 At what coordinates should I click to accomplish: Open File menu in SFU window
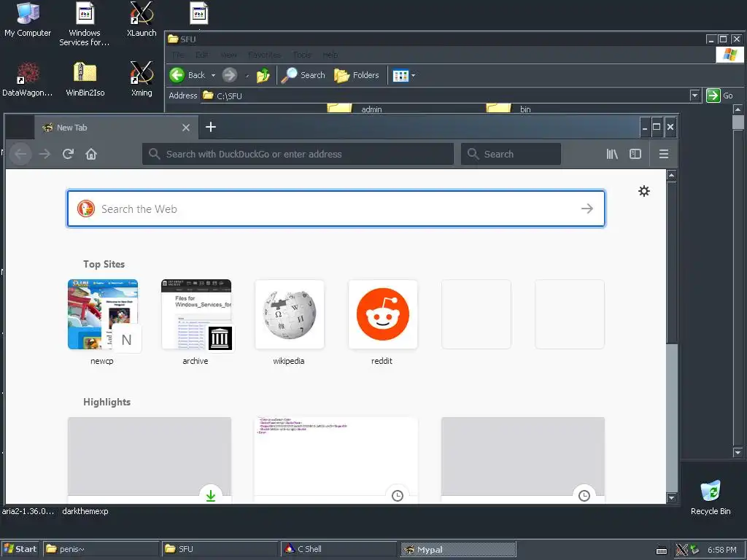(x=178, y=55)
